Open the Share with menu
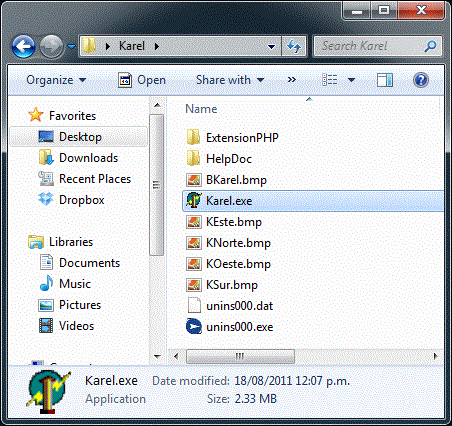Screen dimensions: 452x426 (230, 80)
